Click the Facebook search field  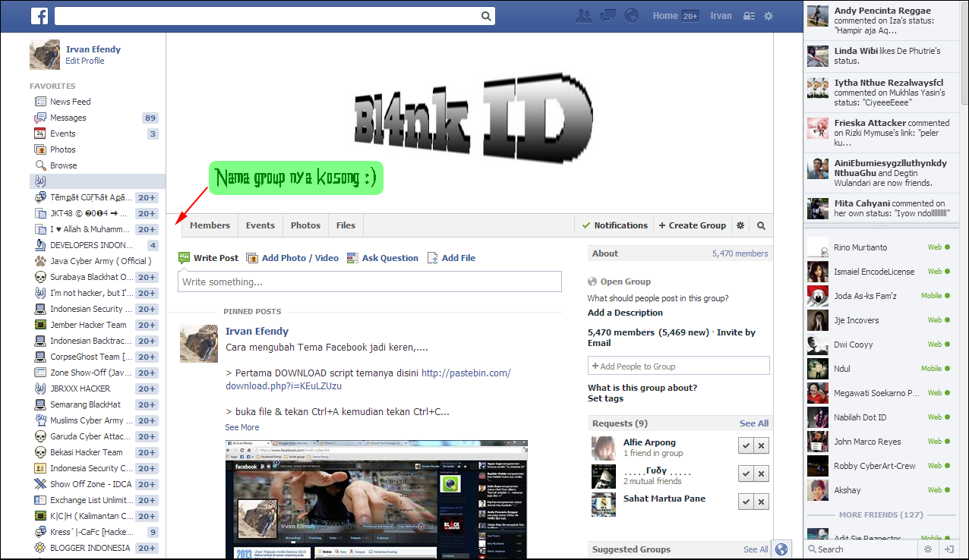click(x=267, y=16)
